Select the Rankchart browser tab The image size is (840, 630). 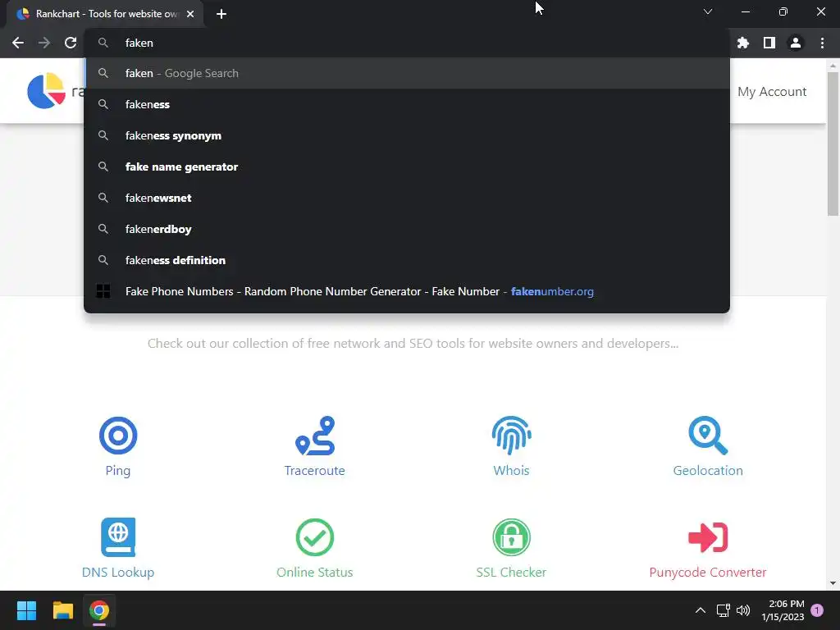click(104, 14)
